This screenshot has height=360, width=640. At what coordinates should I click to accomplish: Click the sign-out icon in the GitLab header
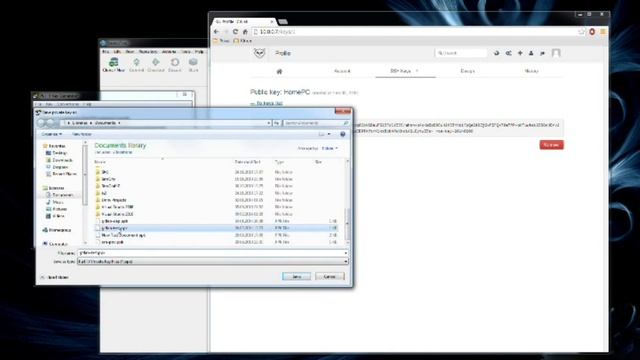542,53
